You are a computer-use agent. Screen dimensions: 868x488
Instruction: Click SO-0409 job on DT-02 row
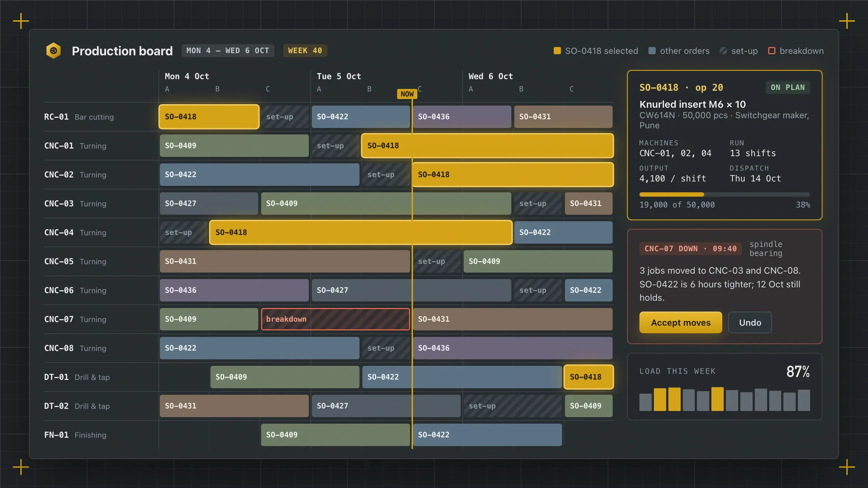[589, 406]
